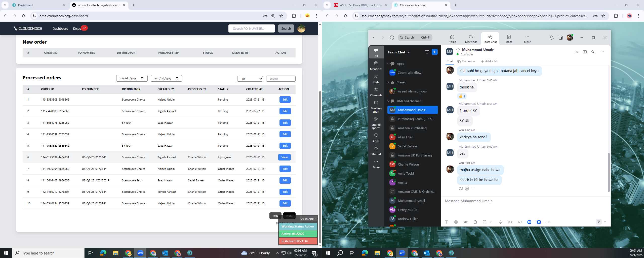Viewport: 644px width, 258px height.
Task: Collapse the Starred section in Team Chat
Action: tap(388, 82)
